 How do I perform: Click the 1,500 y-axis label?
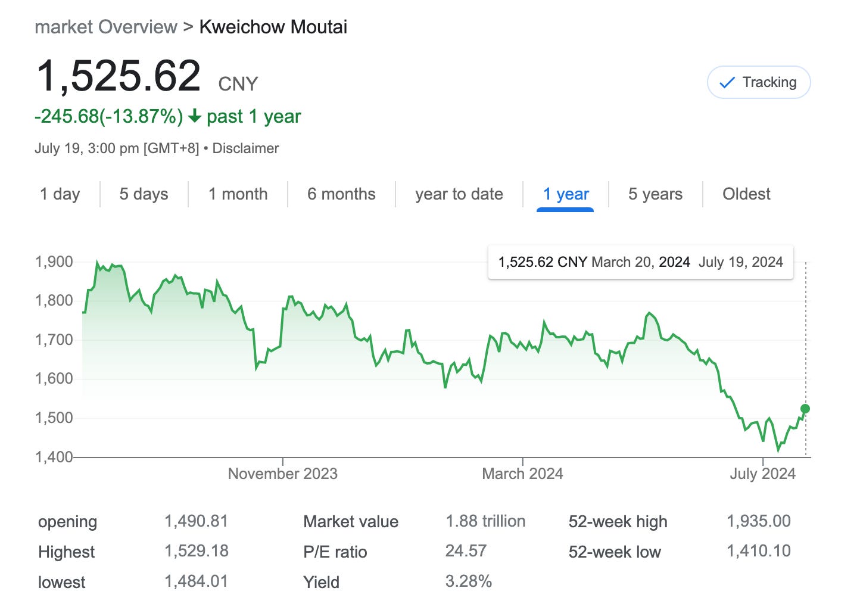pyautogui.click(x=54, y=418)
